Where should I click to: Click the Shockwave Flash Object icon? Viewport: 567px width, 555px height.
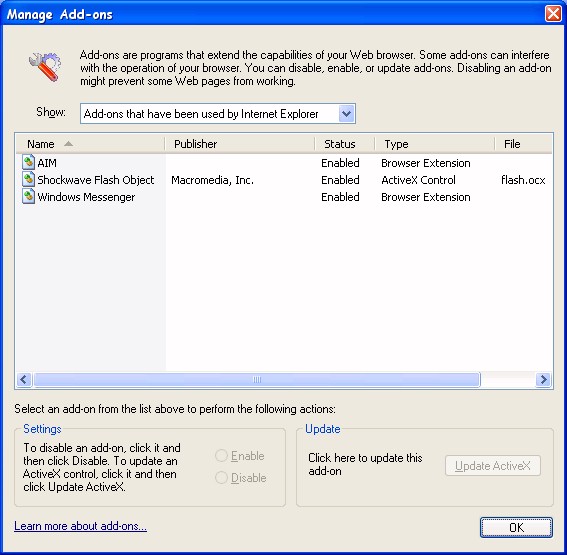(28, 179)
